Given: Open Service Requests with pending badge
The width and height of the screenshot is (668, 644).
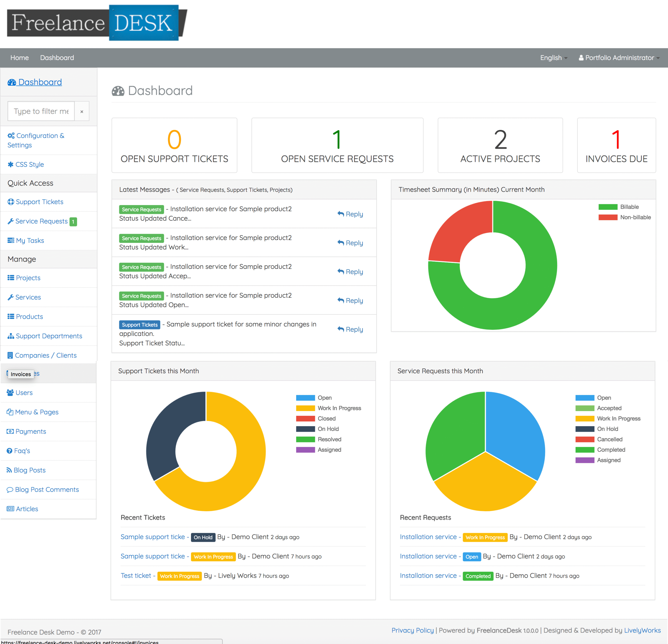Looking at the screenshot, I should point(41,221).
